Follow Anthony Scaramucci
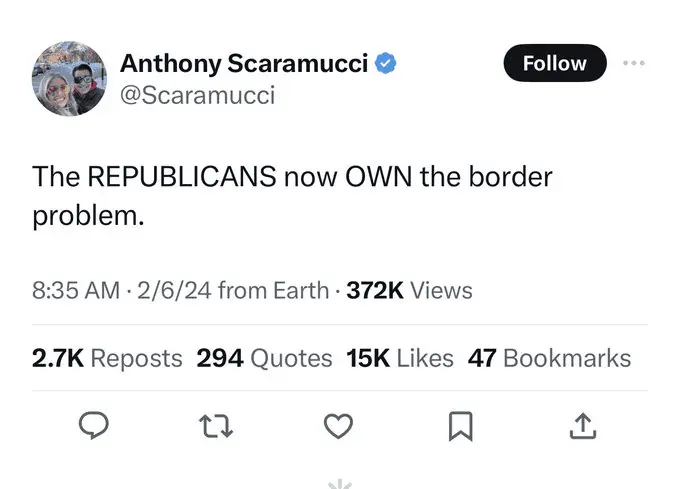 click(x=554, y=63)
